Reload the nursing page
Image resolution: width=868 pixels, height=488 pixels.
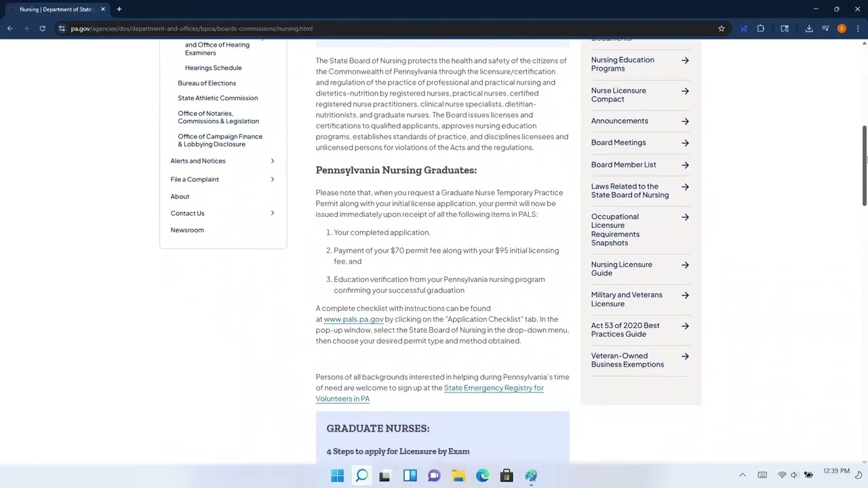[42, 28]
